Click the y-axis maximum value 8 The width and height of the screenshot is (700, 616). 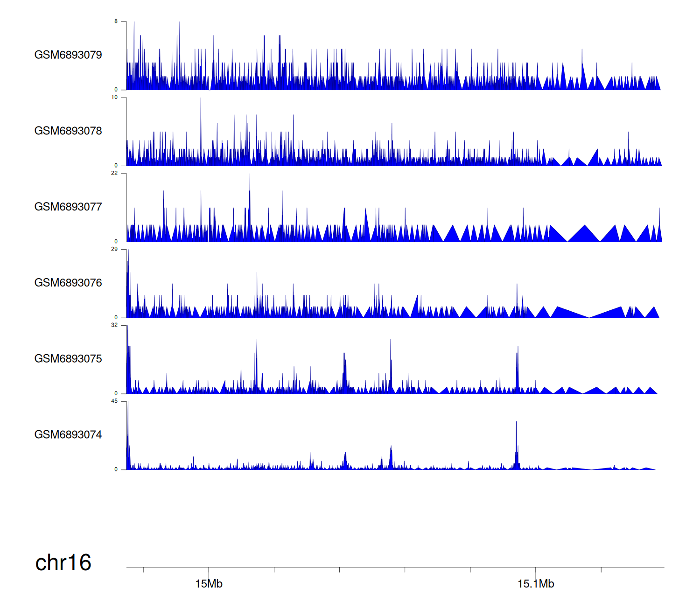coord(116,21)
